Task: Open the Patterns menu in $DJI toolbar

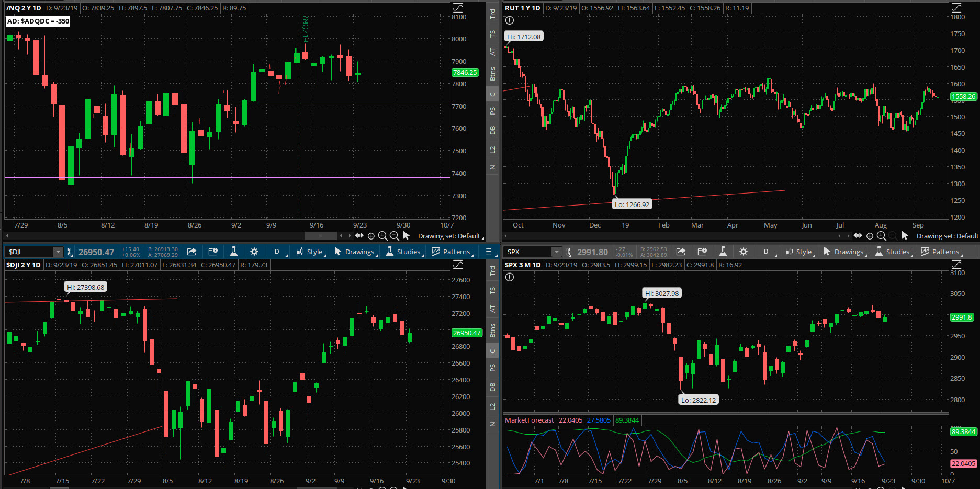Action: pyautogui.click(x=453, y=252)
